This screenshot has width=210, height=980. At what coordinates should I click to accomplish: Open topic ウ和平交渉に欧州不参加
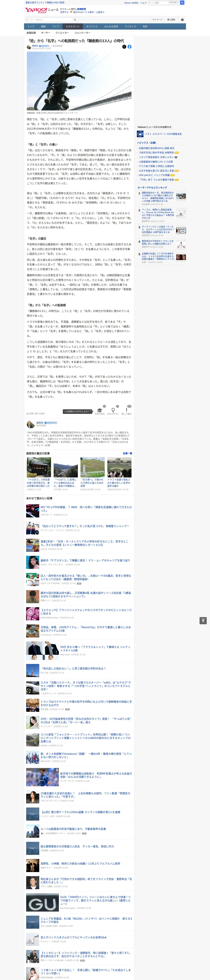pyautogui.click(x=156, y=153)
